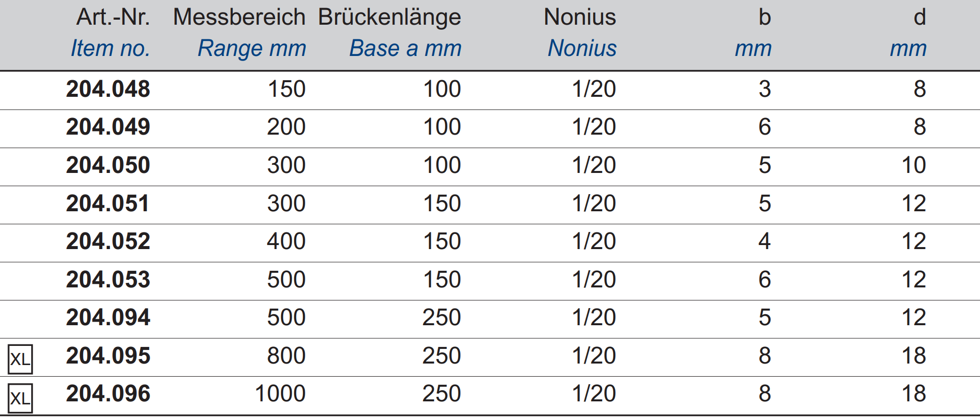Click item number 204.095
Screen dimensions: 980x419
pos(108,356)
